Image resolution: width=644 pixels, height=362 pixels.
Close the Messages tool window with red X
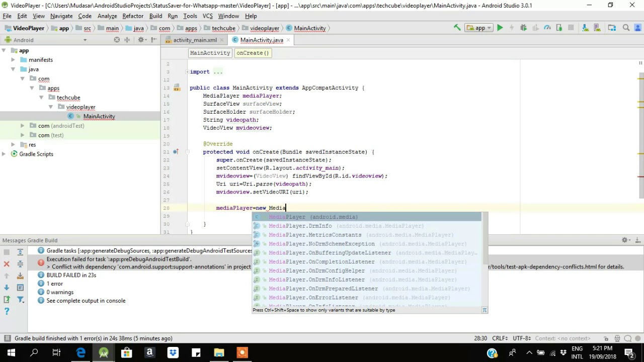pos(7,263)
